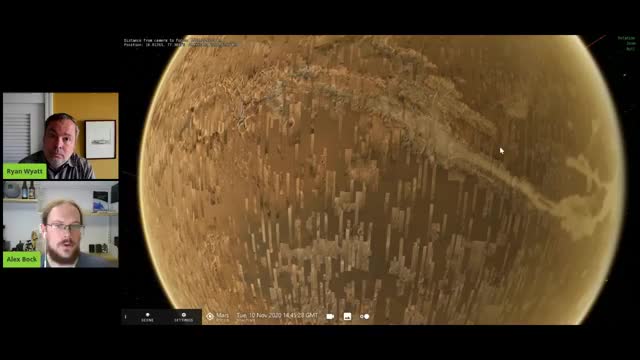Screen dimensions: 640x360
Task: Open the vertical dots menu in bottom bar
Action: (x=125, y=317)
